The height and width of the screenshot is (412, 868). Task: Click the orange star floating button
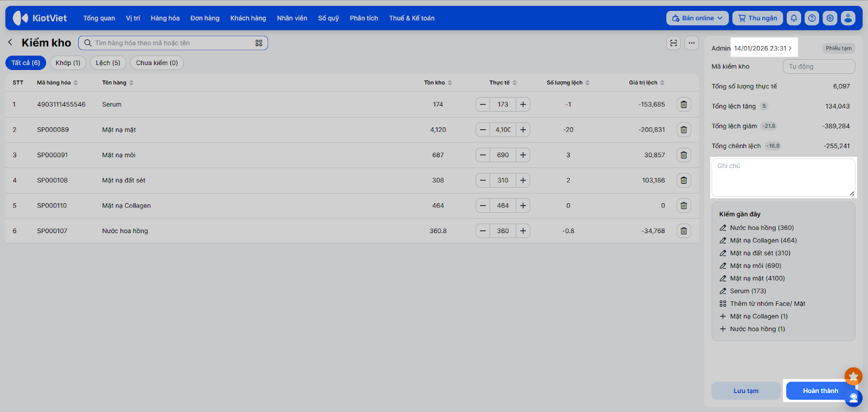click(853, 376)
